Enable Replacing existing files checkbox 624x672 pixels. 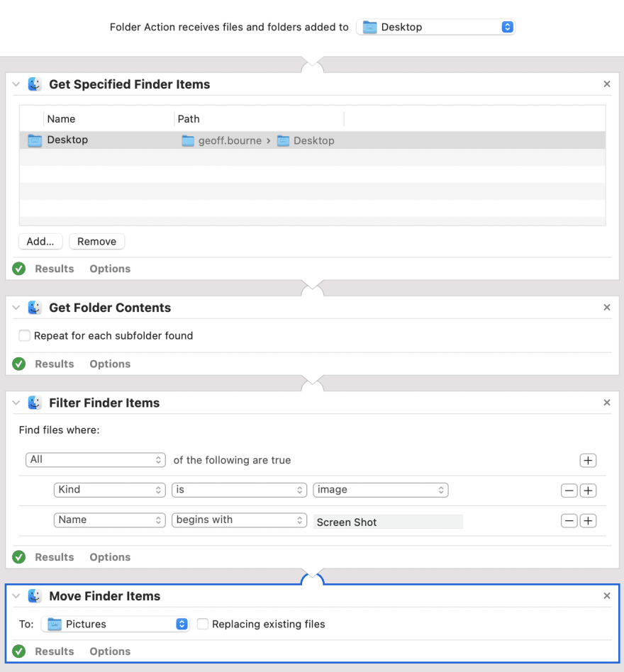[x=202, y=624]
